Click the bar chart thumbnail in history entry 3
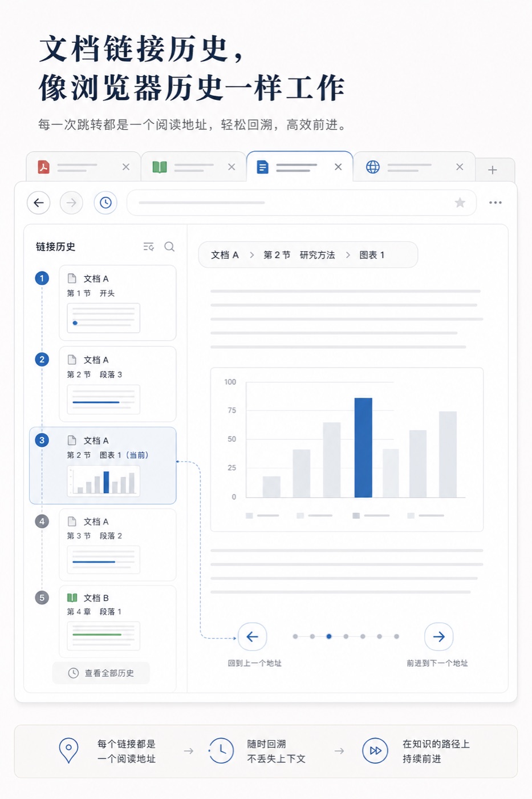 (103, 481)
